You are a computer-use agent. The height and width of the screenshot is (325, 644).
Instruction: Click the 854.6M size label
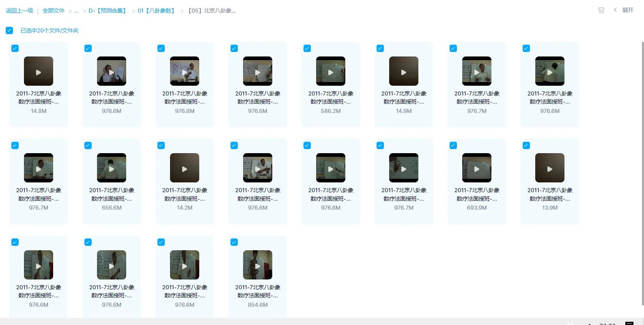coord(258,305)
